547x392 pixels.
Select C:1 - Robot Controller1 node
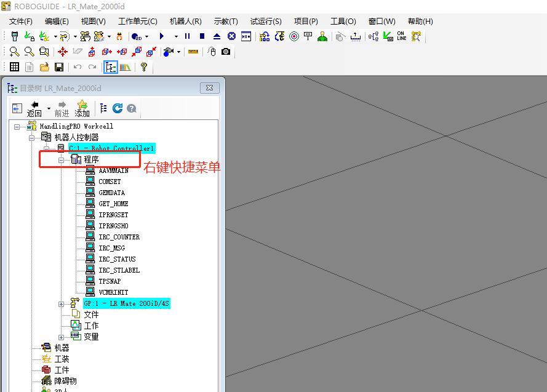pos(111,148)
